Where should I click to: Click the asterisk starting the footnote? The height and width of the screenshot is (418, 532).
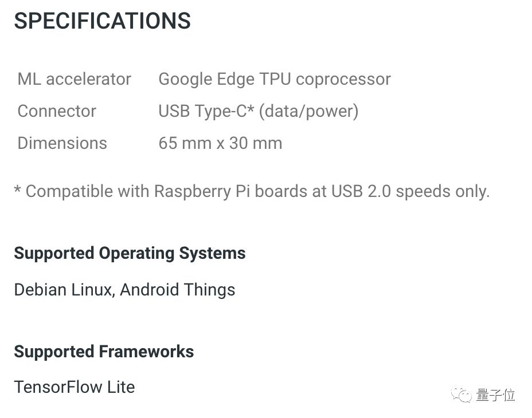coord(17,191)
